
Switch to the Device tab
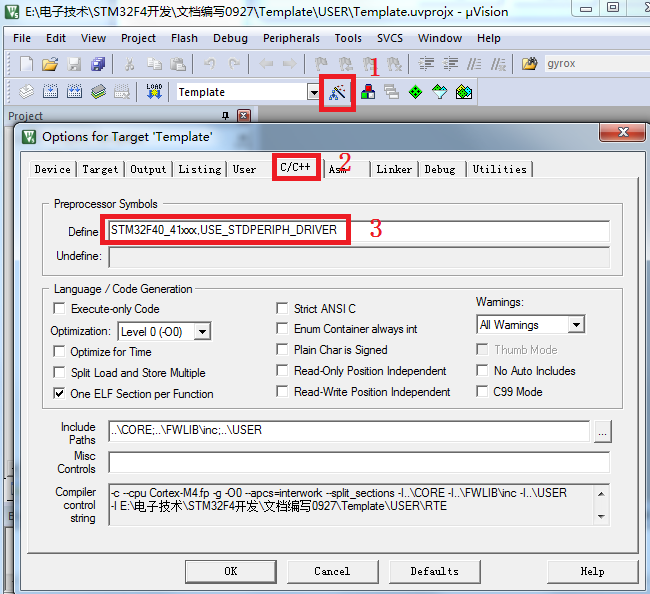click(x=53, y=170)
